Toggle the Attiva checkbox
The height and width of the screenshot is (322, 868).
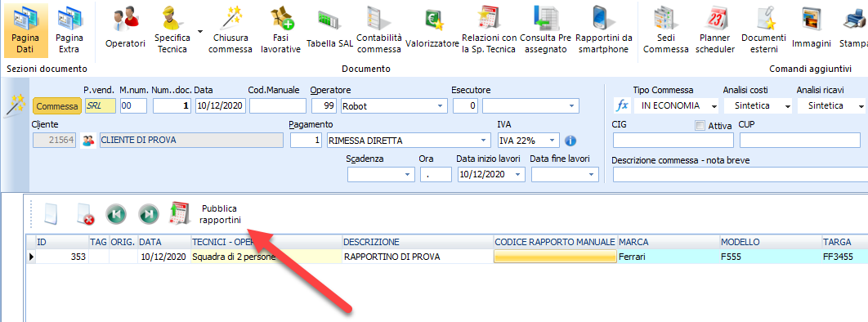point(700,126)
